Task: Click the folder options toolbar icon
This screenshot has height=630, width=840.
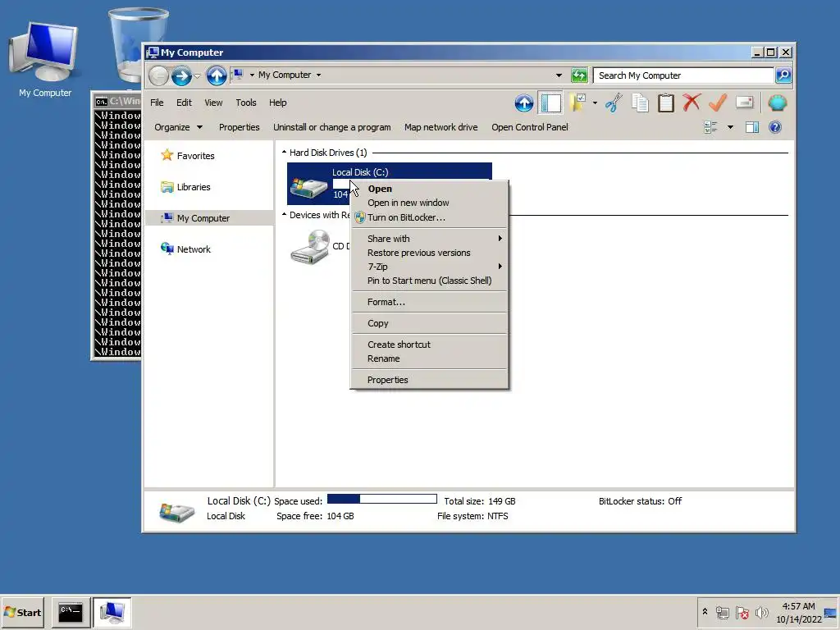Action: [x=577, y=103]
